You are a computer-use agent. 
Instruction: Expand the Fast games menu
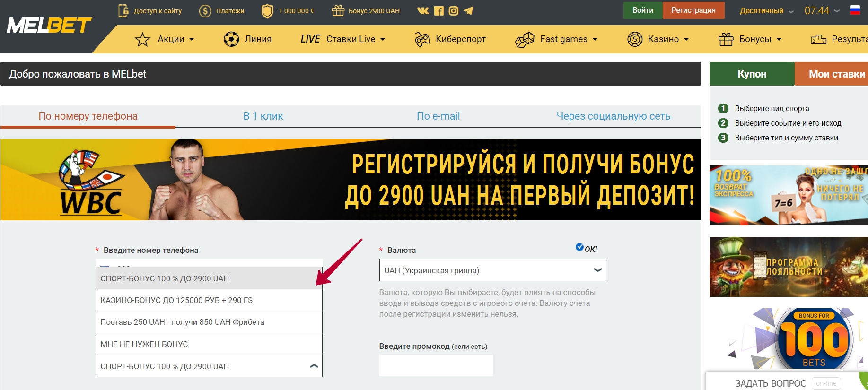(x=569, y=39)
